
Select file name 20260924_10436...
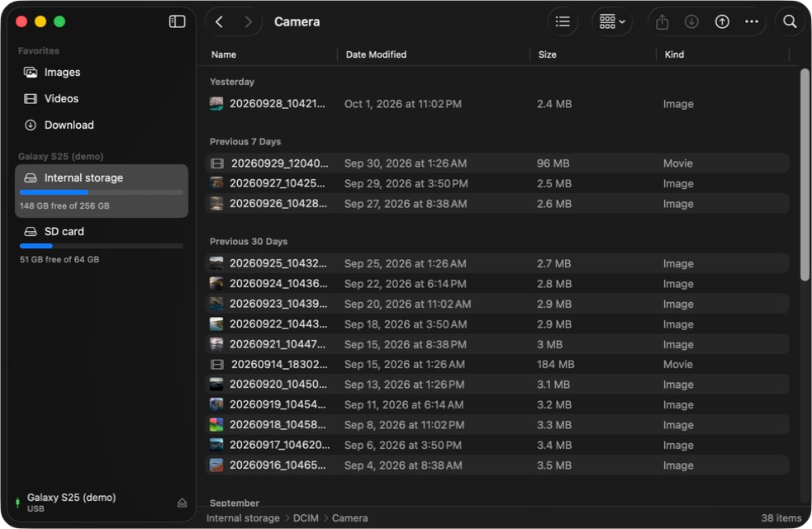click(x=278, y=284)
